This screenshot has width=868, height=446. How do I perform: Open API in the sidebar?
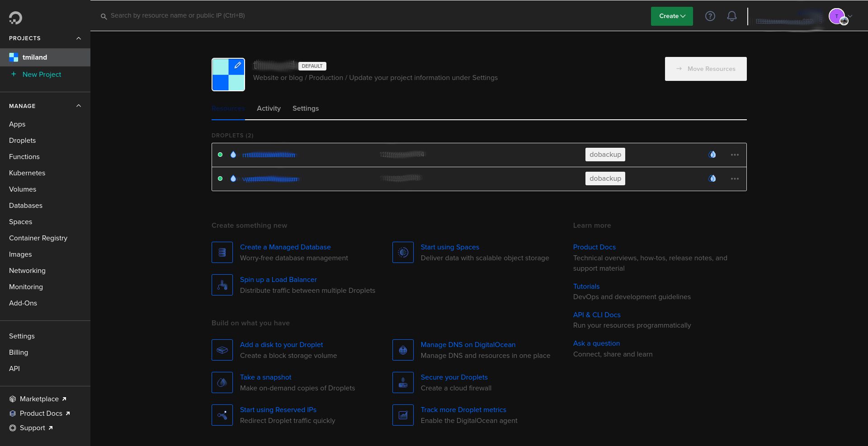coord(14,369)
